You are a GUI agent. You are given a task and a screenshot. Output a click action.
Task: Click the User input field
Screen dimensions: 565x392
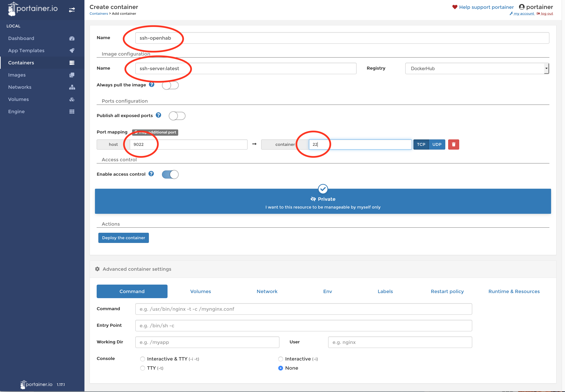pos(400,342)
